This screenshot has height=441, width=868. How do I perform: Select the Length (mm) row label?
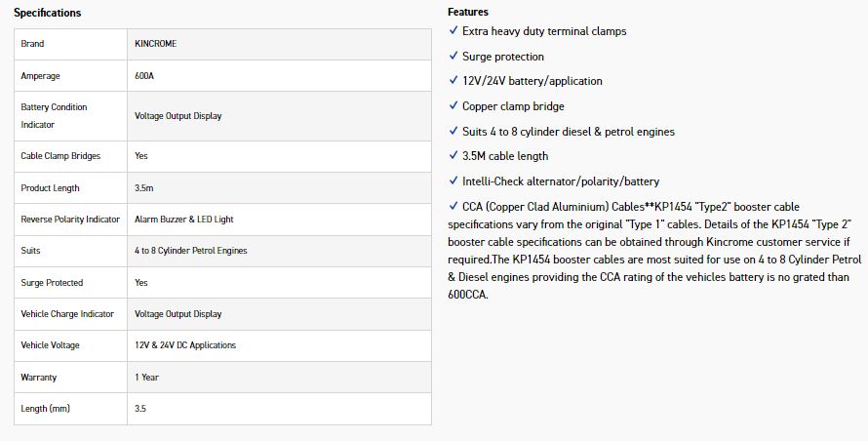(x=45, y=408)
